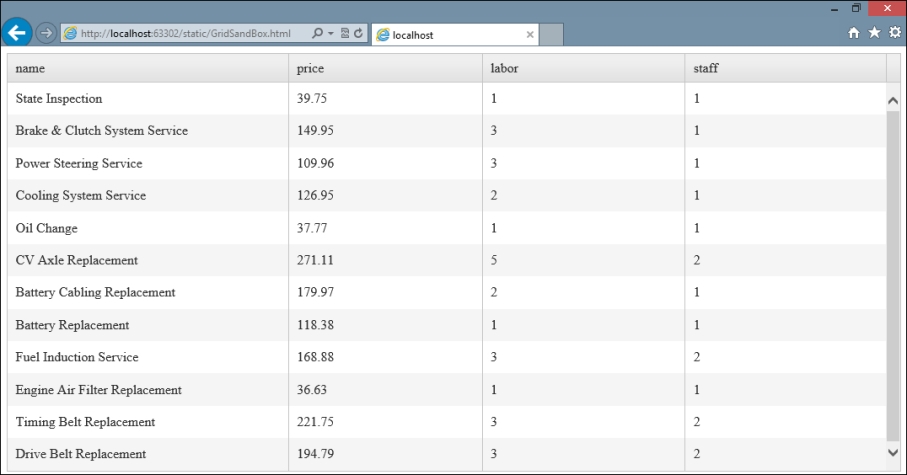Image resolution: width=907 pixels, height=475 pixels.
Task: Go back with the browser back arrow
Action: coord(17,32)
